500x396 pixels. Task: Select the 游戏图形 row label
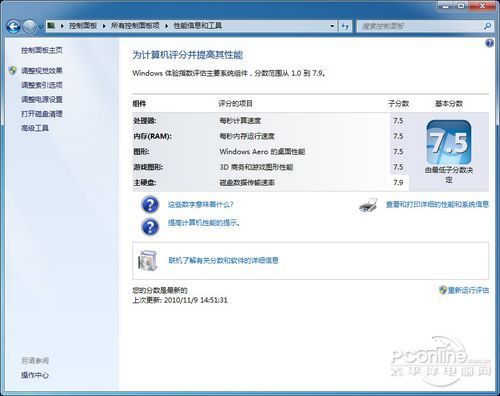148,167
